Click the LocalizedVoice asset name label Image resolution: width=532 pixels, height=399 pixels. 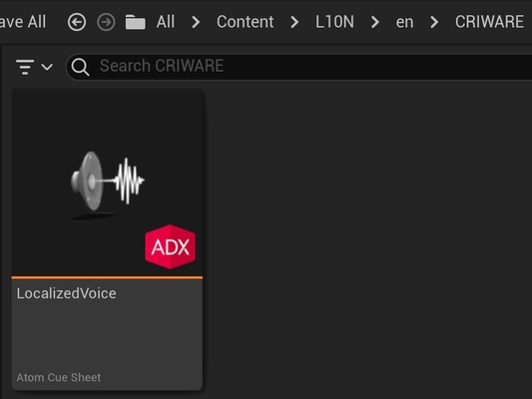67,293
